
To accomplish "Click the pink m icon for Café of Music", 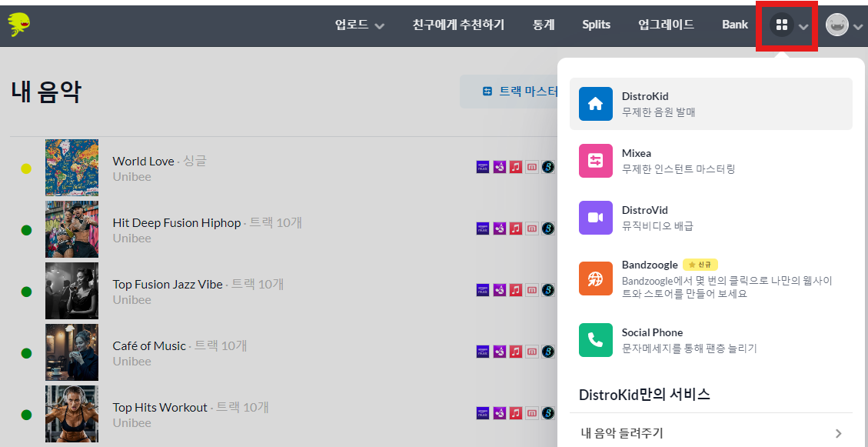I will [532, 351].
